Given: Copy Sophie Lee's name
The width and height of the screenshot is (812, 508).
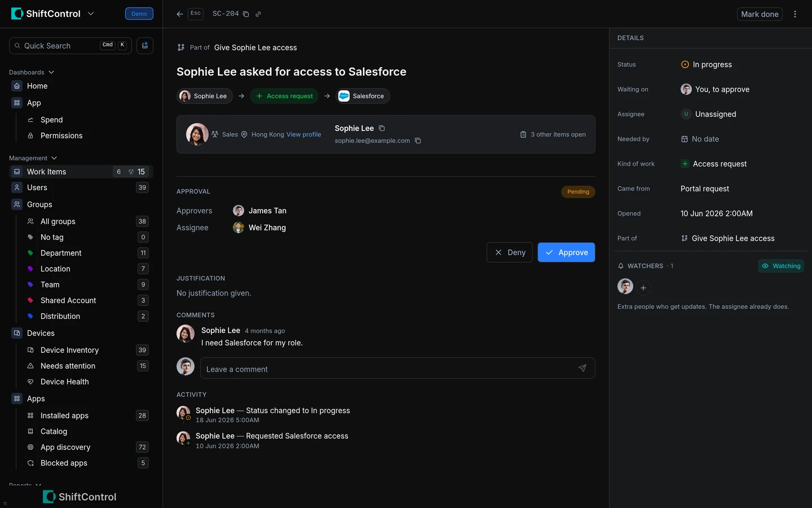Looking at the screenshot, I should 382,128.
